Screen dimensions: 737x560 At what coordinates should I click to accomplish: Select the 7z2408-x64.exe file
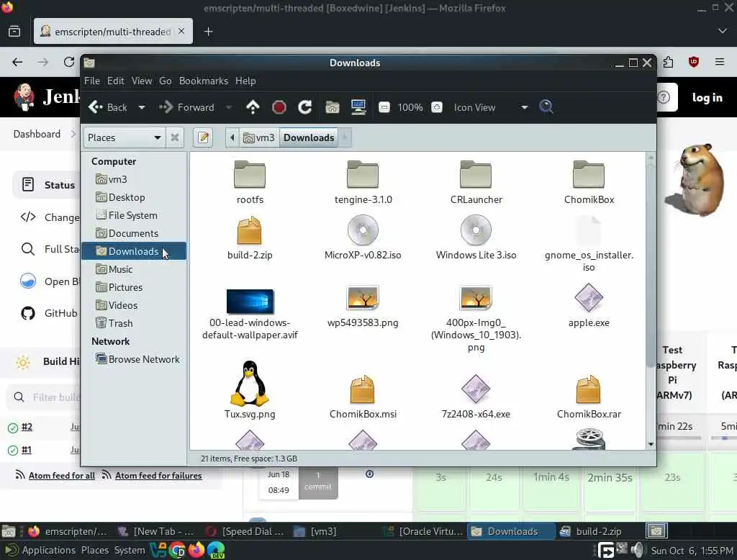tap(476, 397)
